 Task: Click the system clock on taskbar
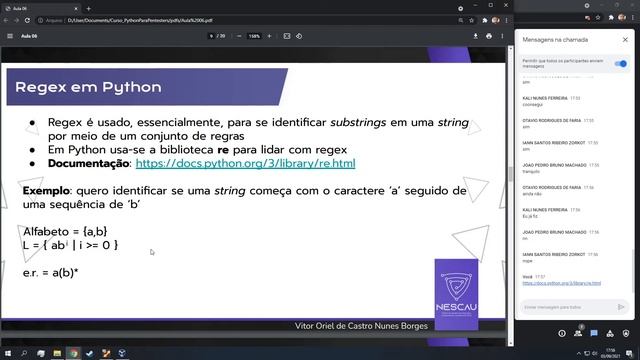point(611,353)
